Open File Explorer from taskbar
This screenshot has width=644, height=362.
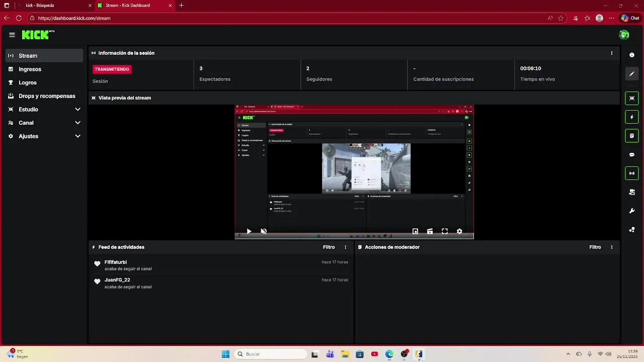(x=345, y=354)
